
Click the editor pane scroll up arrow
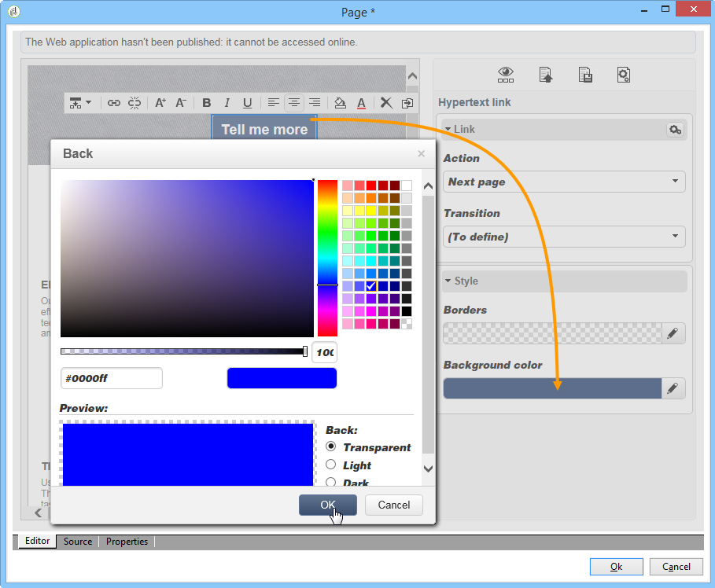click(x=413, y=76)
